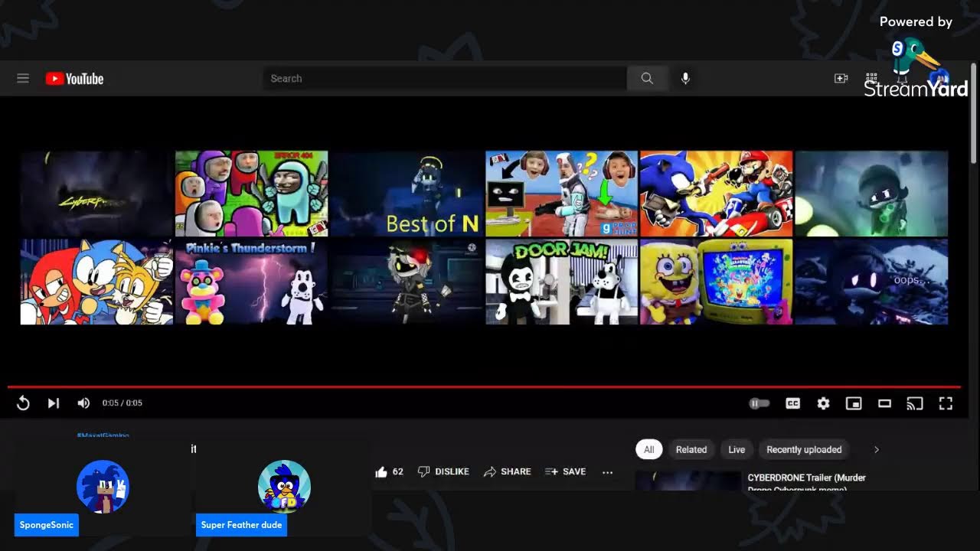The image size is (980, 551).
Task: Seek using the red progress bar
Action: [x=484, y=387]
